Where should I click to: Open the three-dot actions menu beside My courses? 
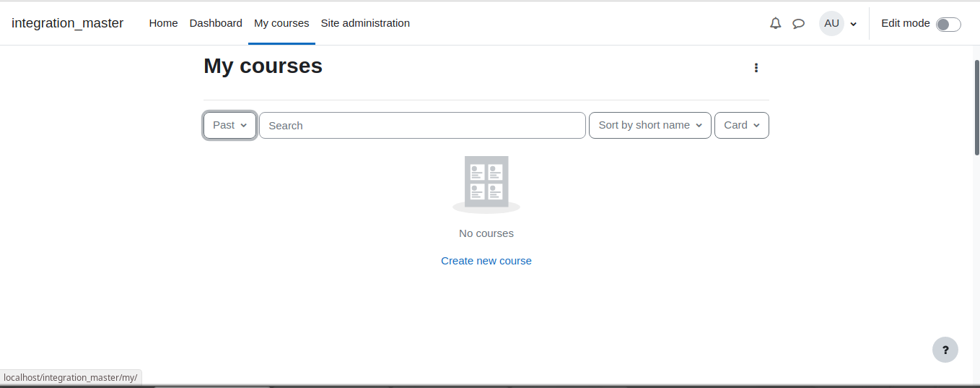point(756,68)
